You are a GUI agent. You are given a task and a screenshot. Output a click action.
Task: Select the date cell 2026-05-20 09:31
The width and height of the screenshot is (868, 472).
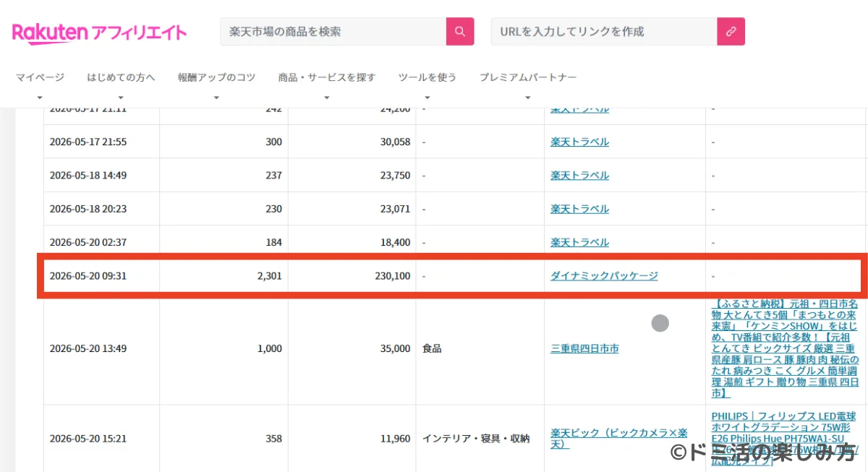(88, 275)
